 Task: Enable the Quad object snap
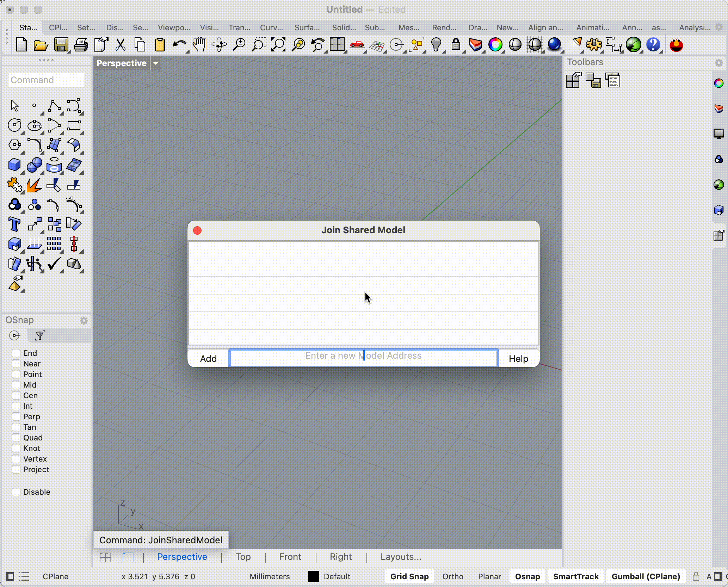point(16,438)
